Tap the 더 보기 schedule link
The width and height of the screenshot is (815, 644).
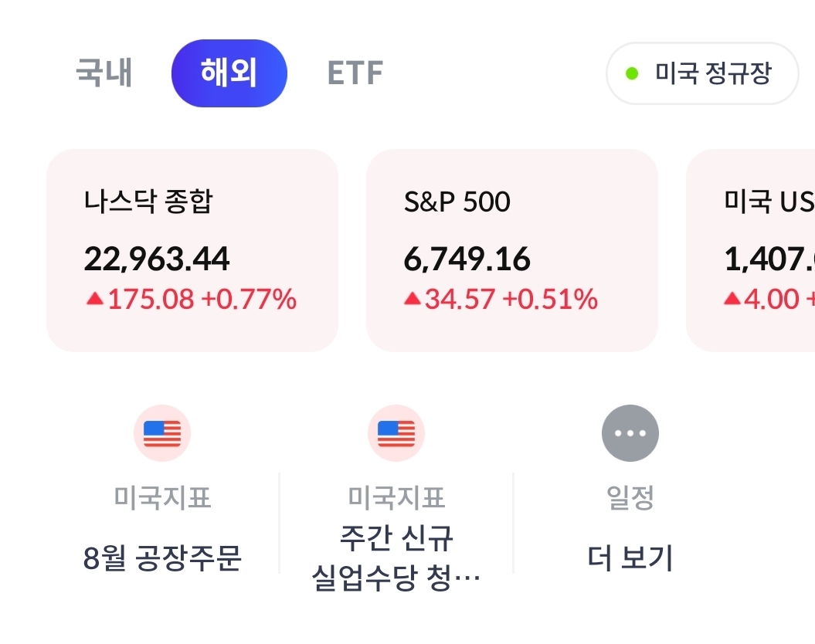coord(630,558)
